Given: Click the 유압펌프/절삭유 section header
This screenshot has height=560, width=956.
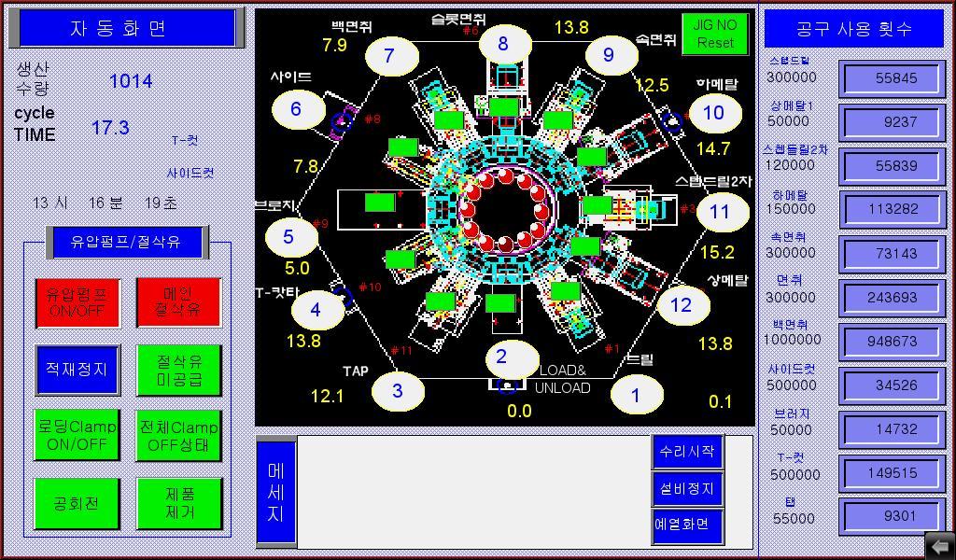Looking at the screenshot, I should click(x=127, y=242).
